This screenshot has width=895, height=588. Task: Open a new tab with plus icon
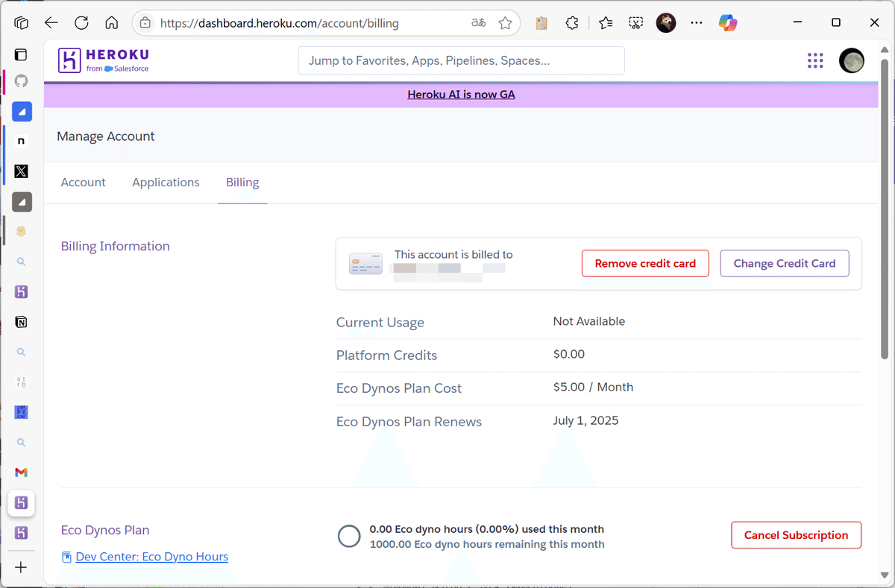click(21, 567)
